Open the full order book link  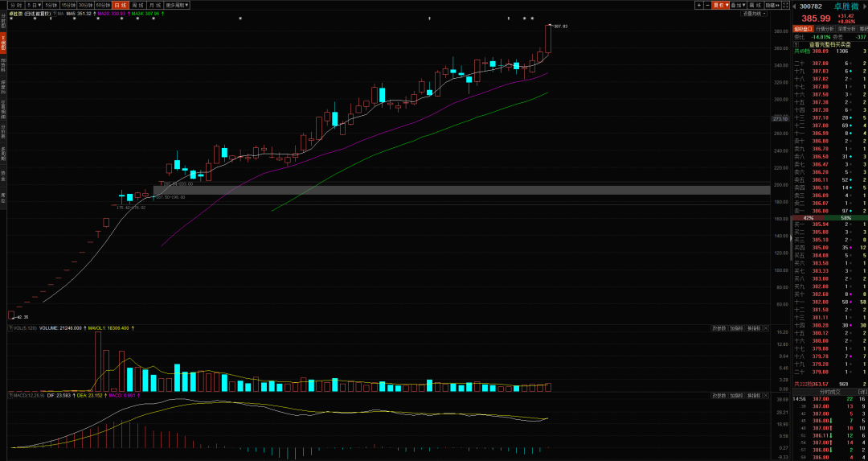coord(829,44)
